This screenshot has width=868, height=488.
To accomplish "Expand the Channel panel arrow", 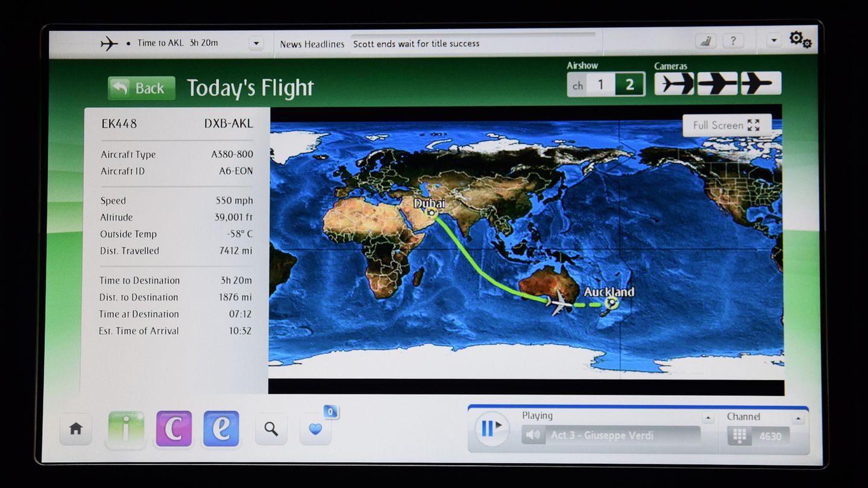I will [x=798, y=418].
